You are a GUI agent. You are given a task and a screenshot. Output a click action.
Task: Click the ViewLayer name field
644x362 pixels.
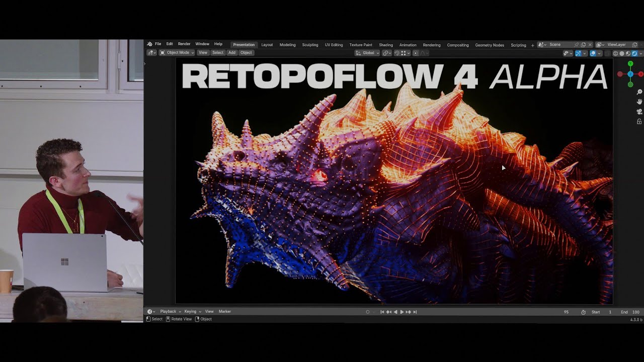[617, 45]
